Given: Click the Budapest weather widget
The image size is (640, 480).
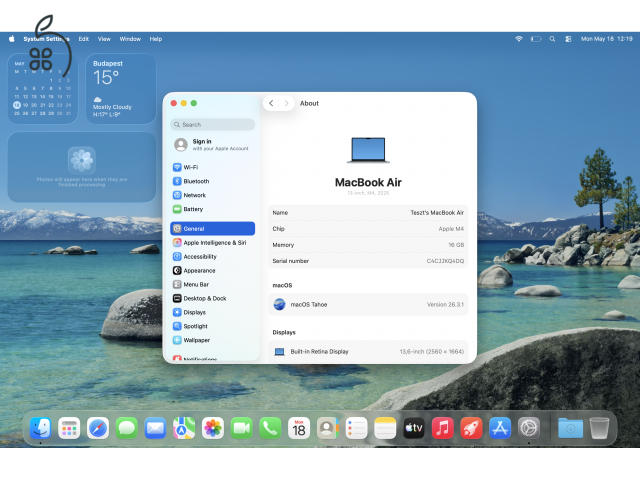Looking at the screenshot, I should 121,89.
